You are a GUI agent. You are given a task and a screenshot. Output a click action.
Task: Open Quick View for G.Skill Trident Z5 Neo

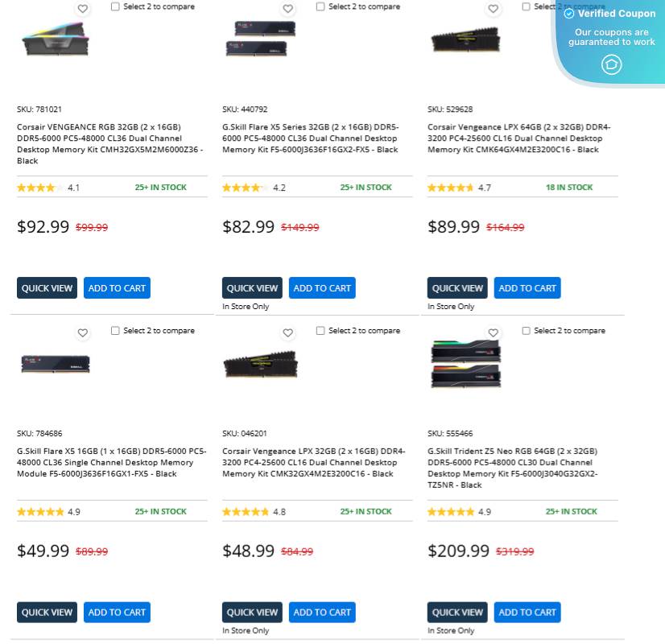456,612
